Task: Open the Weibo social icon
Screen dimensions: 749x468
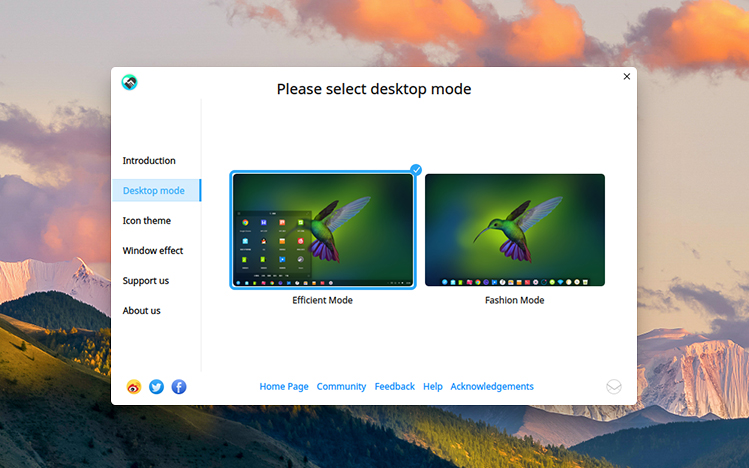Action: click(x=134, y=386)
